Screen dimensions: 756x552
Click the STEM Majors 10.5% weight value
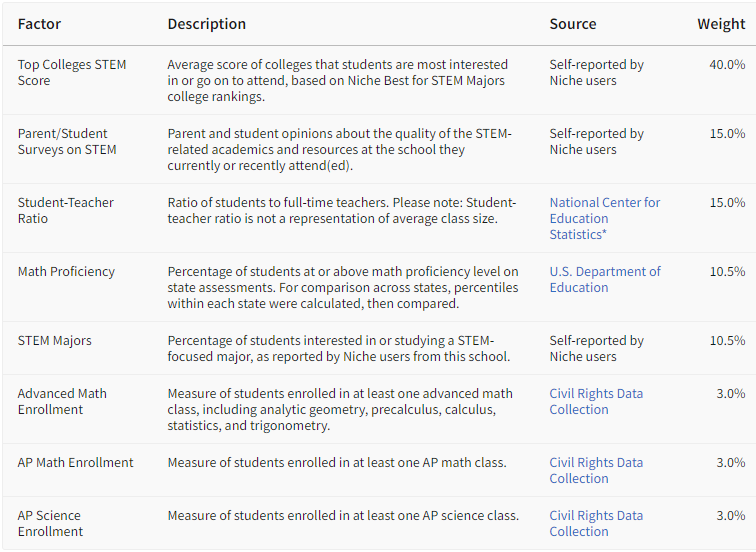tap(727, 340)
